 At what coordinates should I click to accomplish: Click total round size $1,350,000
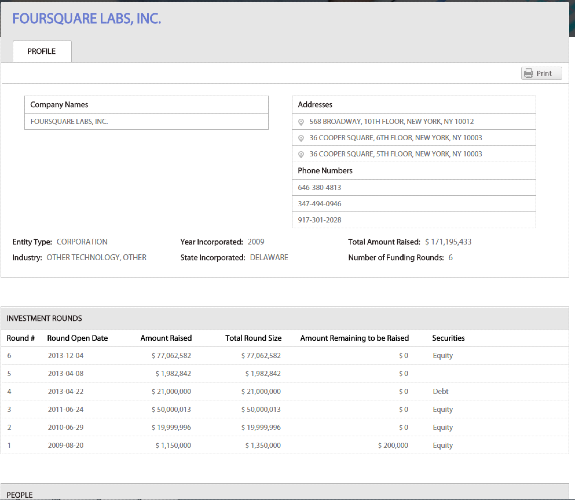pyautogui.click(x=263, y=445)
